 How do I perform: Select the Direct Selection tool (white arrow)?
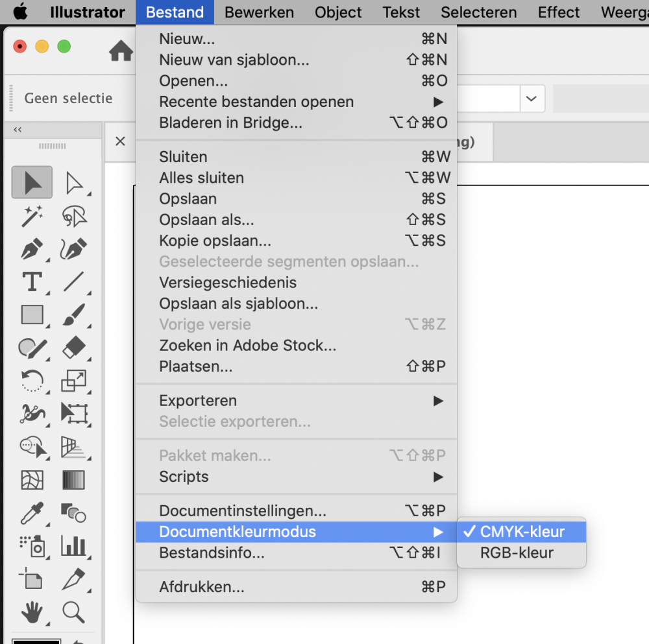[x=74, y=182]
